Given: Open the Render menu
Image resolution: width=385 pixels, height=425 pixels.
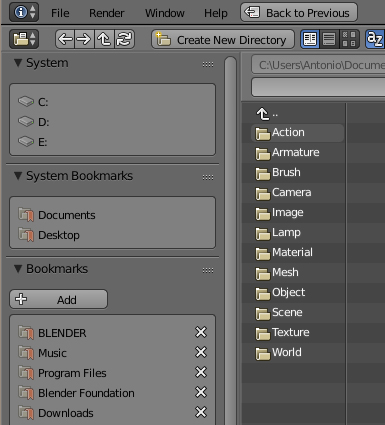Looking at the screenshot, I should [107, 13].
